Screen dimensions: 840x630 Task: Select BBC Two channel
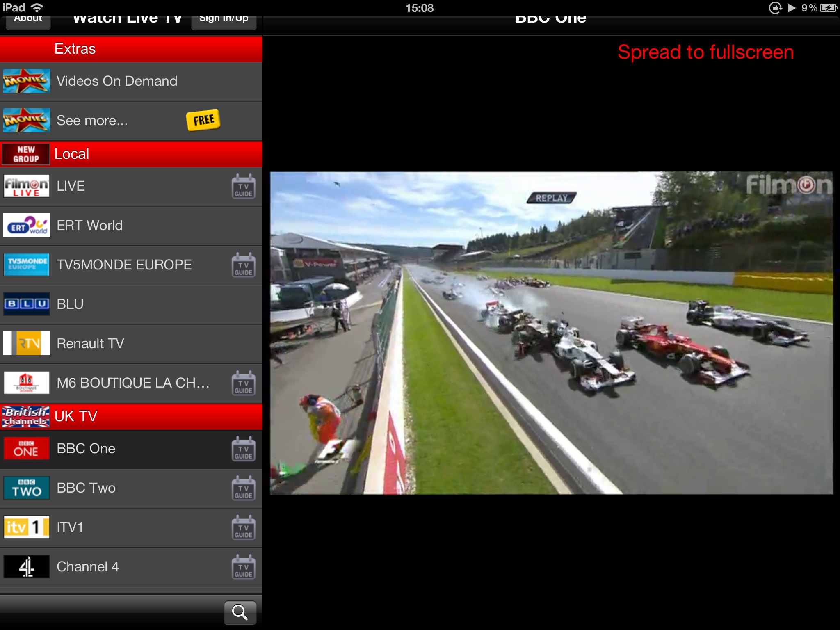coord(131,488)
